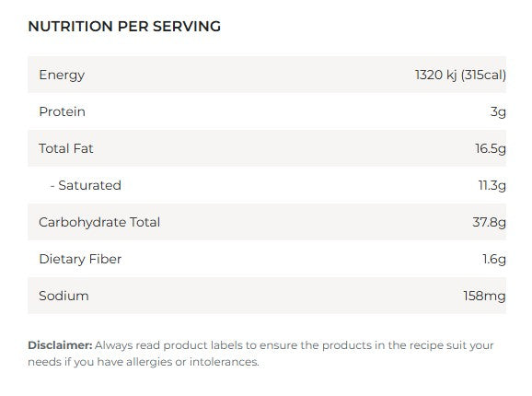The image size is (532, 396).
Task: Select the Saturated sub-row label
Action: pyautogui.click(x=86, y=185)
